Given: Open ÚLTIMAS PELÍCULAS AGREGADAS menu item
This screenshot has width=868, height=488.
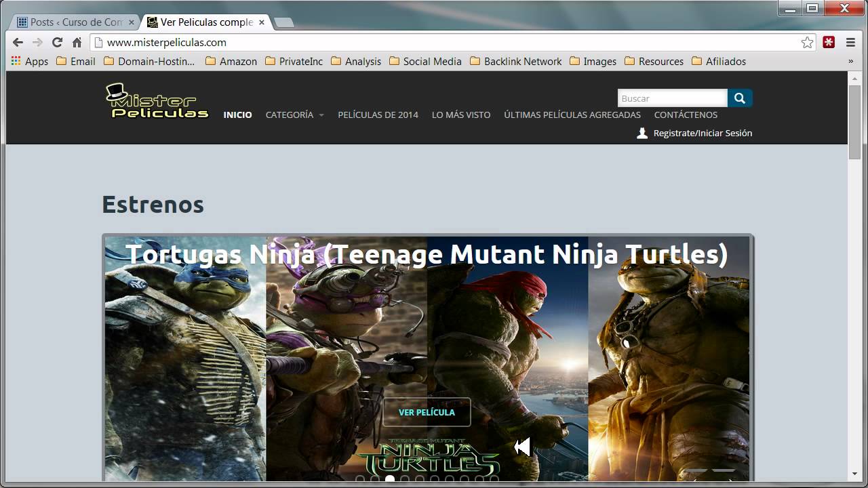Looking at the screenshot, I should [572, 115].
